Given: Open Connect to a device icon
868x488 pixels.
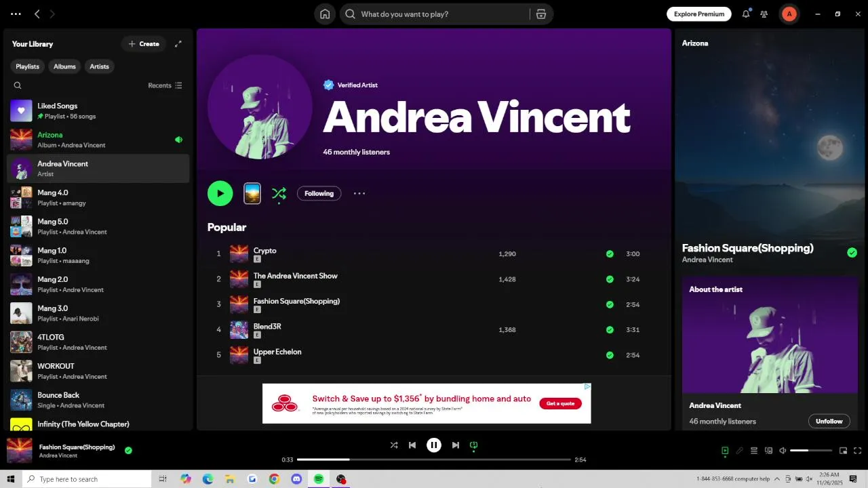Looking at the screenshot, I should pyautogui.click(x=768, y=451).
